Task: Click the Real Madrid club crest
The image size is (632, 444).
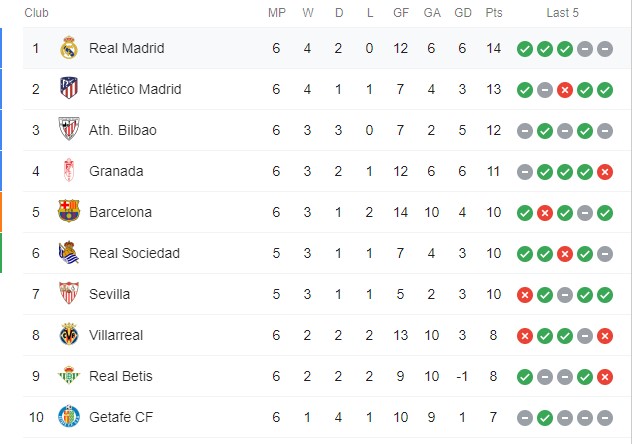Action: [69, 48]
